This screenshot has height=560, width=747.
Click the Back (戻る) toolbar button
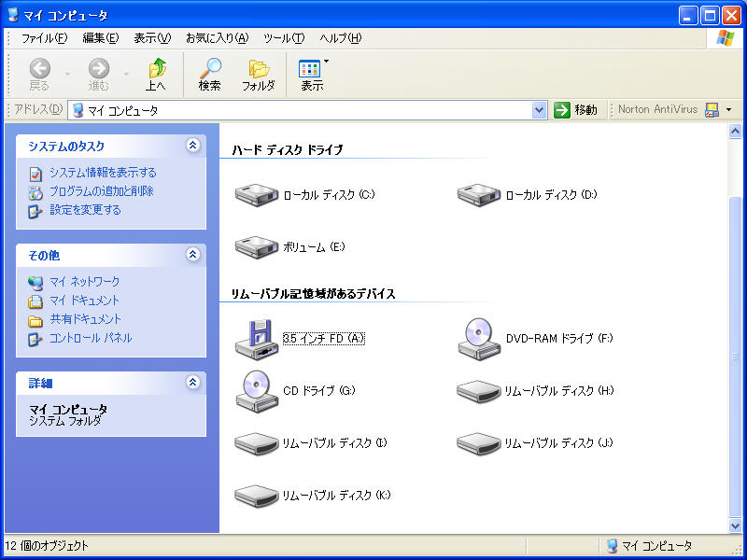(x=39, y=75)
